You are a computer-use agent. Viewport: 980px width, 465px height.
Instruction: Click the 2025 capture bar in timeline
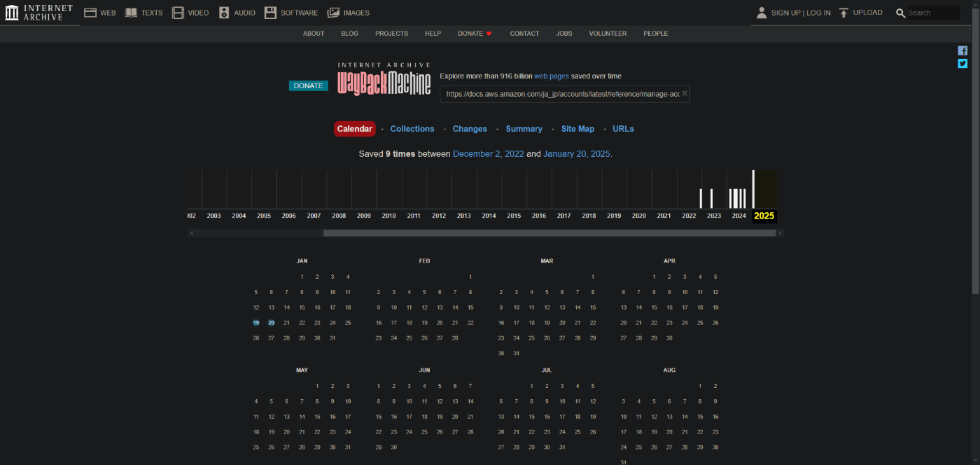[754, 189]
